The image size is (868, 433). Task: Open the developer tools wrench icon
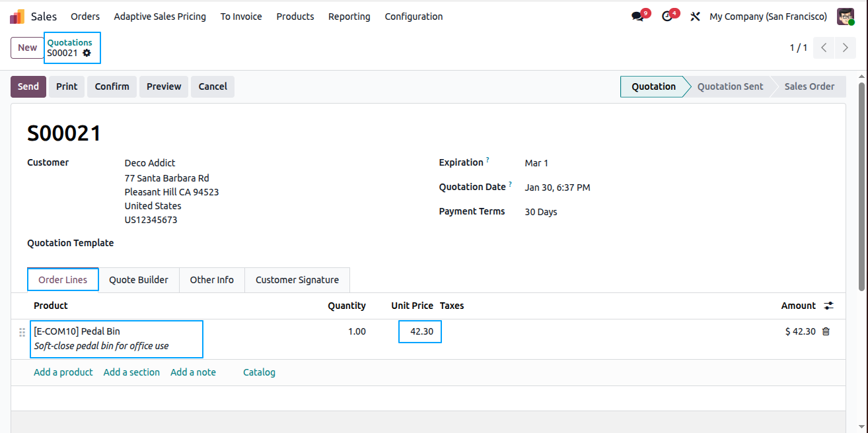695,17
